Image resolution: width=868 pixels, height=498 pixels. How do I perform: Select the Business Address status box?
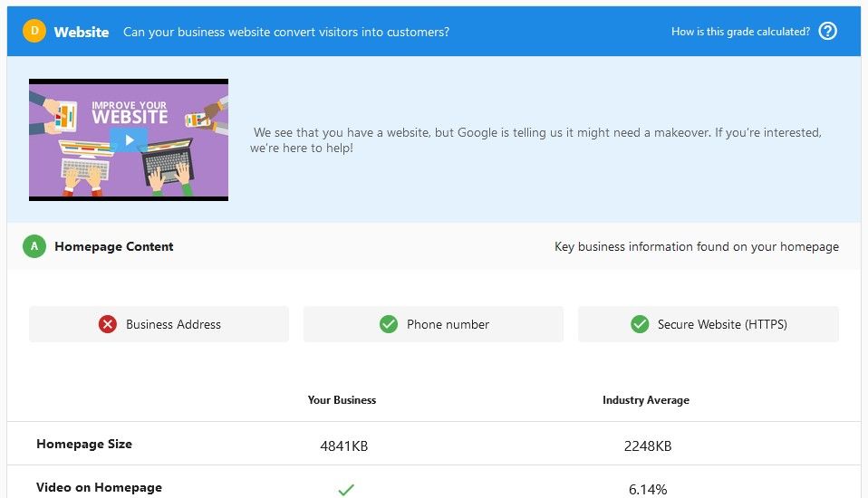(159, 324)
